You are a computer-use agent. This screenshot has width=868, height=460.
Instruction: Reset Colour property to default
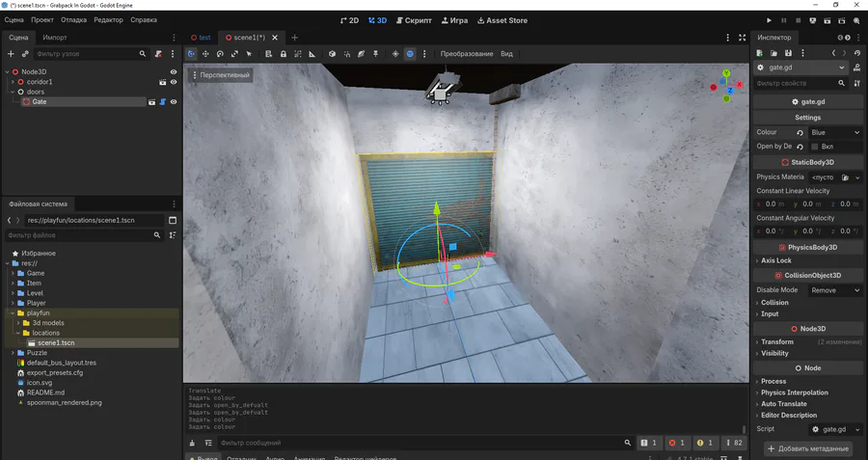pos(800,132)
